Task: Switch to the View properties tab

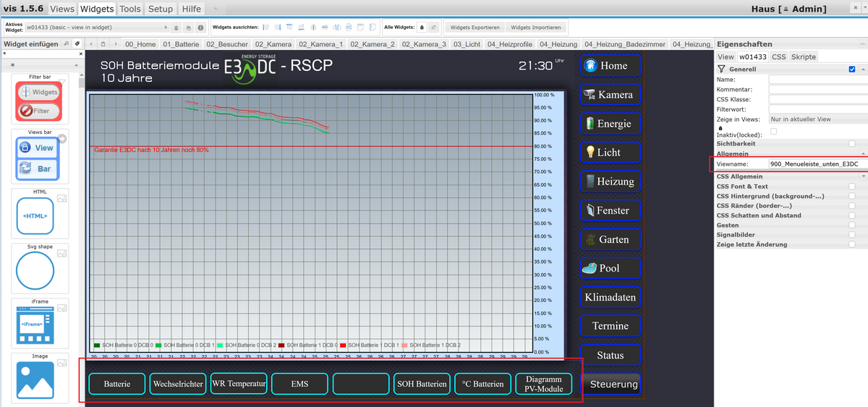Action: pyautogui.click(x=726, y=56)
